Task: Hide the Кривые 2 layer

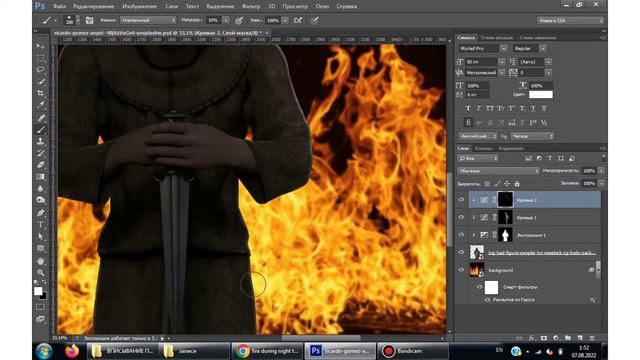Action: click(461, 200)
